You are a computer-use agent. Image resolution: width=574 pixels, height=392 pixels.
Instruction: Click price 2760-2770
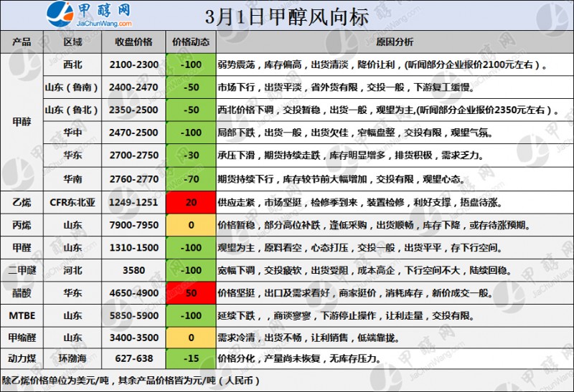point(133,179)
